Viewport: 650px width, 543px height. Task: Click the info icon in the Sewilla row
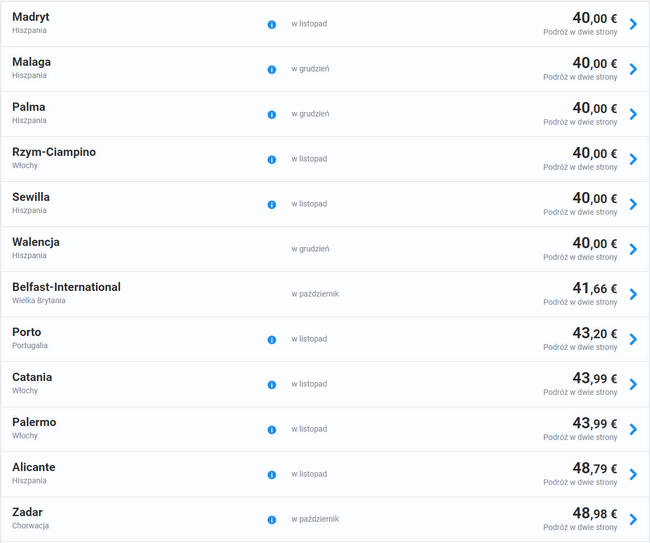pyautogui.click(x=272, y=204)
